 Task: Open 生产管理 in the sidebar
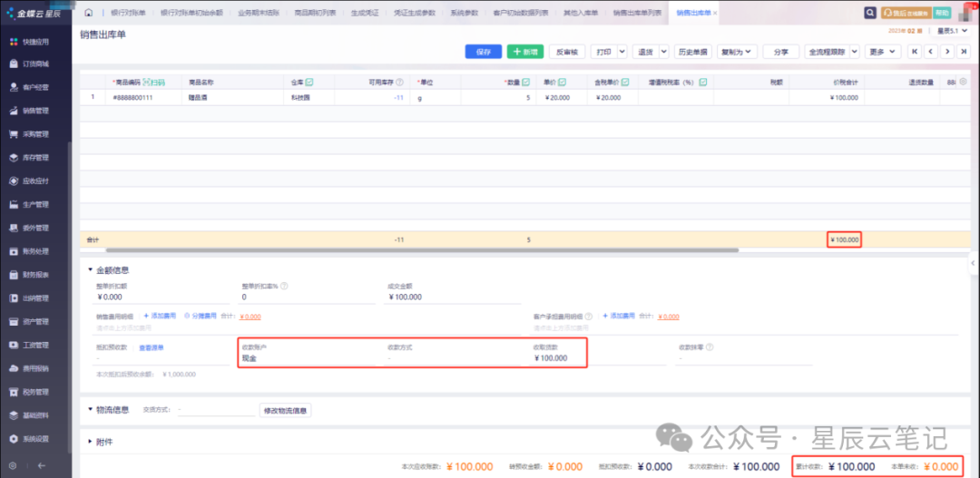point(35,204)
